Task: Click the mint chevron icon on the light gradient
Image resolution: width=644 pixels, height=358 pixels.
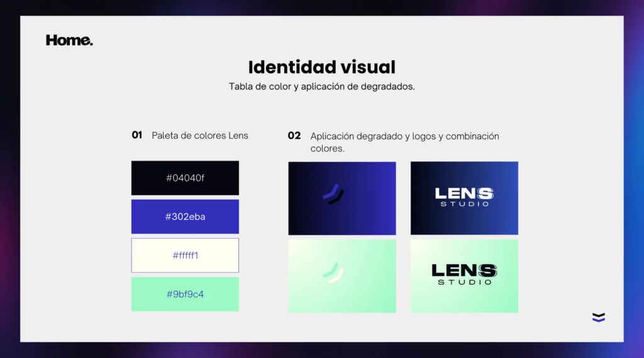Action: click(333, 273)
